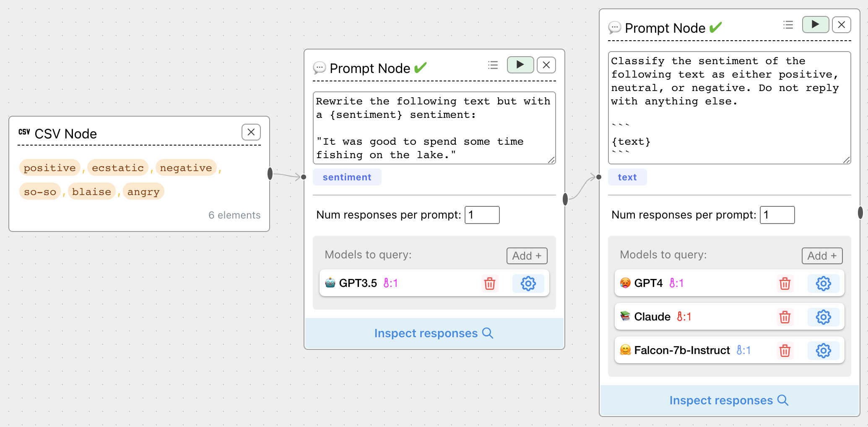Remove the Claude model from list
Viewport: 868px width, 427px height.
point(785,317)
